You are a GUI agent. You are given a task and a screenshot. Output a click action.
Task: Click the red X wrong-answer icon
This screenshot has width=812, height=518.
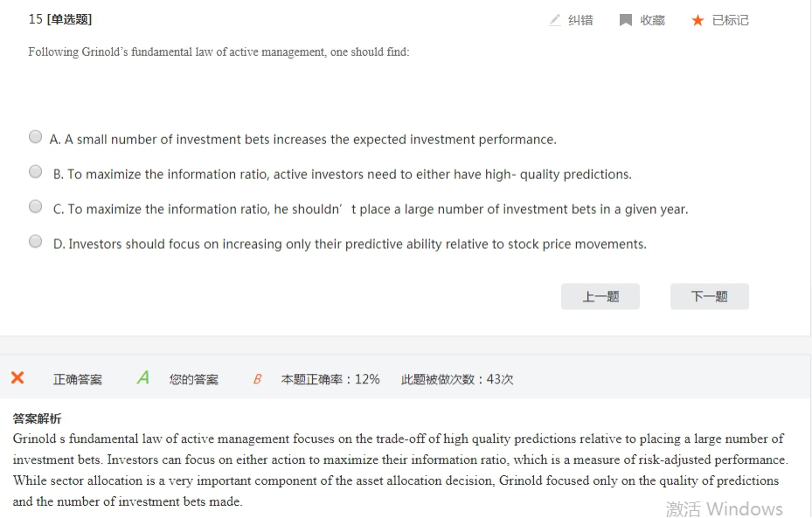[17, 377]
